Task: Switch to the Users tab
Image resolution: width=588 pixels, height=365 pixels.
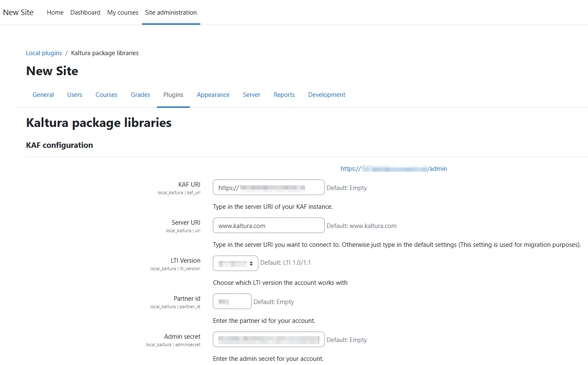Action: point(75,95)
